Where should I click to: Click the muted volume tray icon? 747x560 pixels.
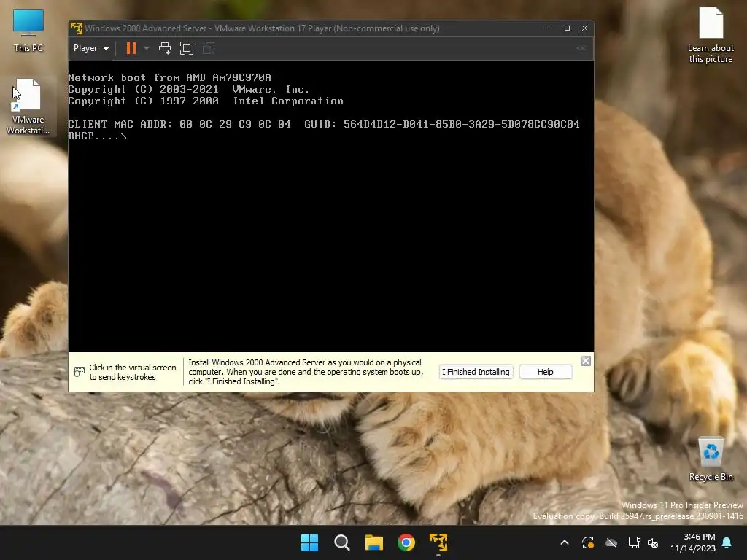coord(653,542)
